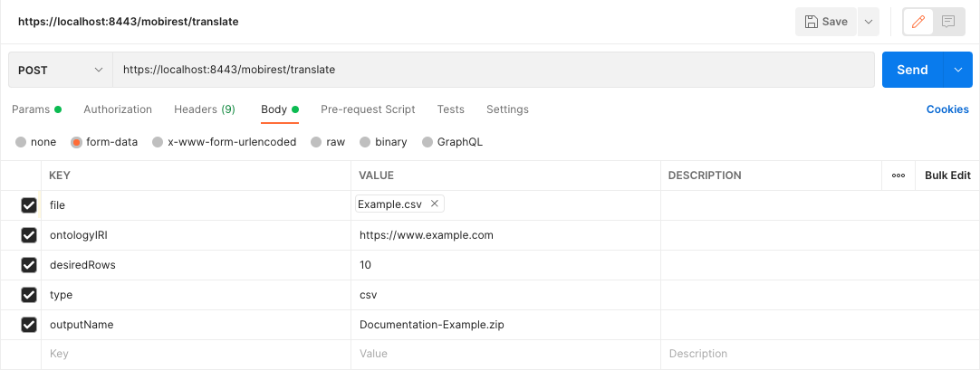980x370 pixels.
Task: Click the file key cell
Action: pyautogui.click(x=197, y=205)
